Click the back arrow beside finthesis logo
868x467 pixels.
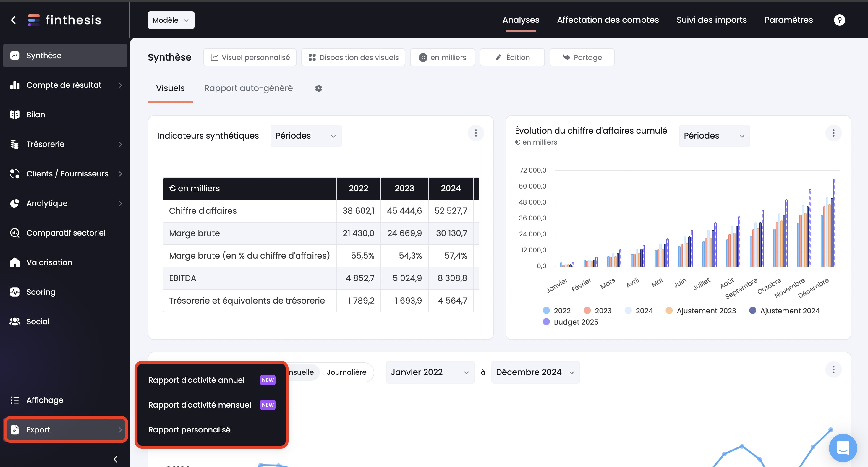pos(14,20)
